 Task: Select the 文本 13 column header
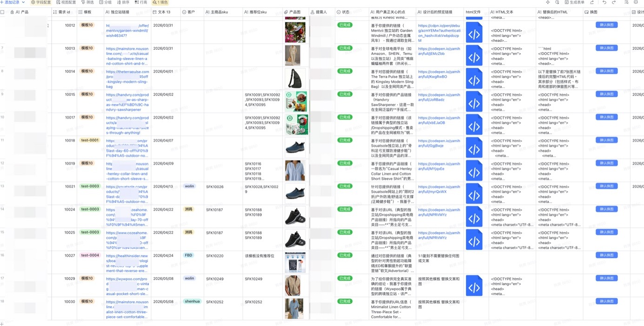coord(166,12)
